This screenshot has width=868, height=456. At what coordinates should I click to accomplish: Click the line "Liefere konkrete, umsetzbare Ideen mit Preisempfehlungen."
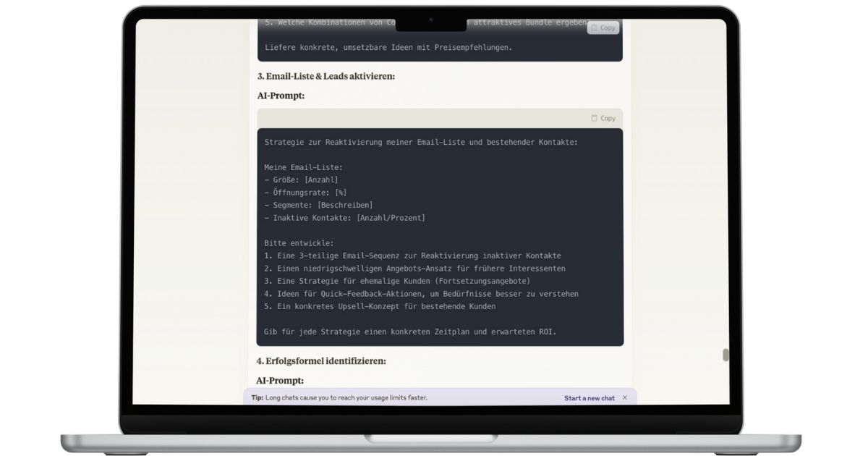388,48
